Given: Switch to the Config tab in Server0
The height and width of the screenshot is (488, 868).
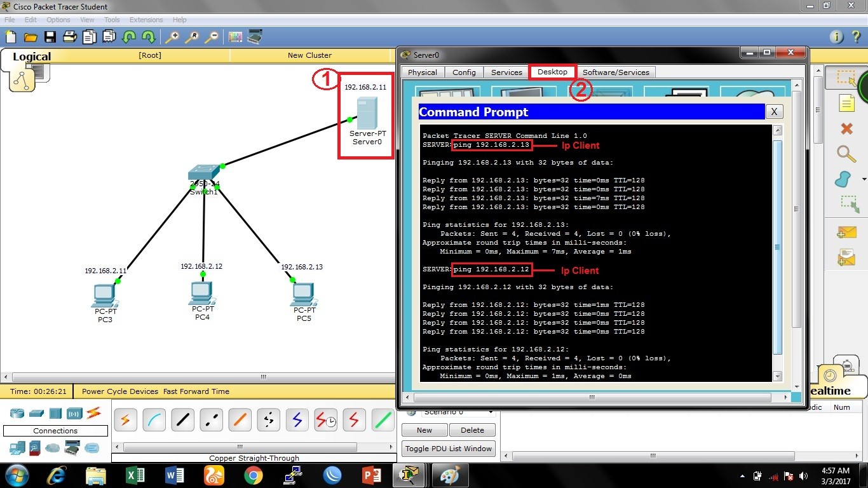Looking at the screenshot, I should (464, 72).
